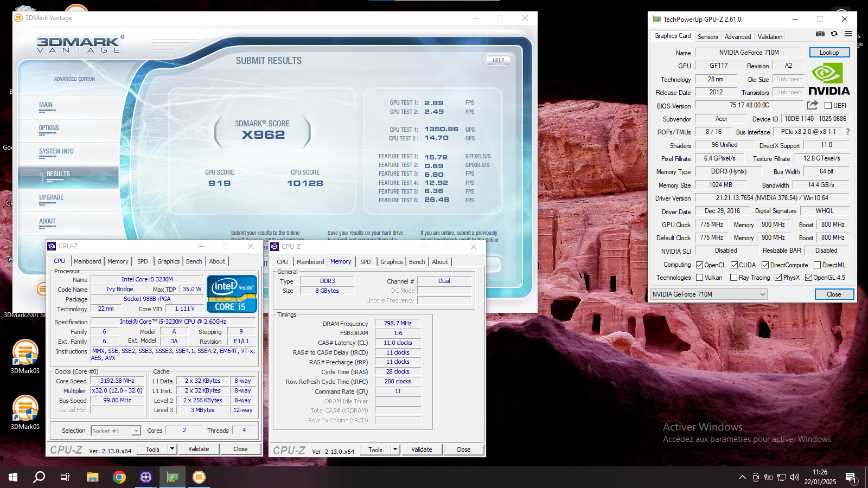Viewport: 868px width, 488px height.
Task: Open SPD tab in CPU-Z Timings window
Action: pyautogui.click(x=366, y=262)
